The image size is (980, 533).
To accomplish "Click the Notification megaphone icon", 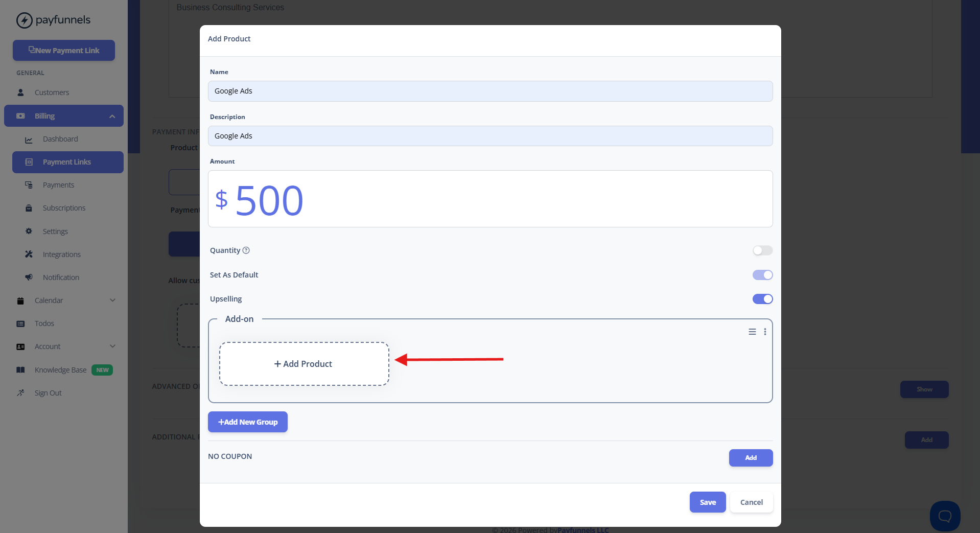I will (29, 277).
